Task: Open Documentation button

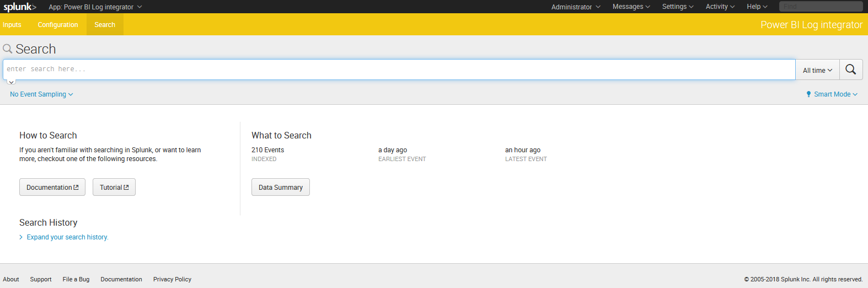Action: tap(52, 187)
